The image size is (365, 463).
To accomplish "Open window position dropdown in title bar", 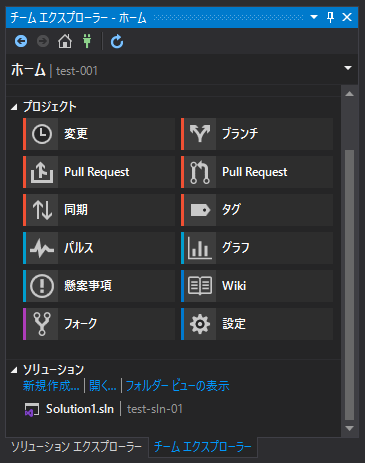I will click(x=314, y=17).
